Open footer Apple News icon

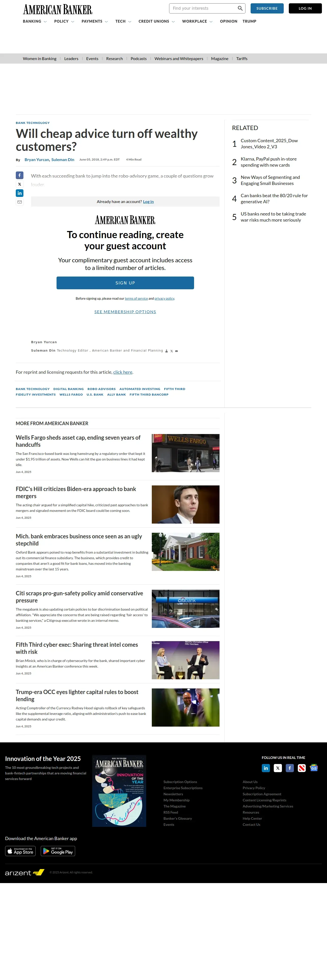[x=302, y=768]
